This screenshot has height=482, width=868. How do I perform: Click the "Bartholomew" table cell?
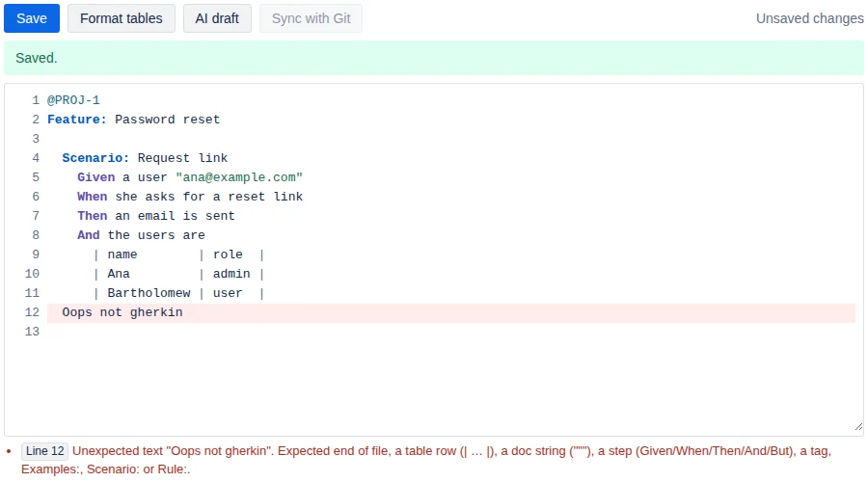[x=149, y=293]
